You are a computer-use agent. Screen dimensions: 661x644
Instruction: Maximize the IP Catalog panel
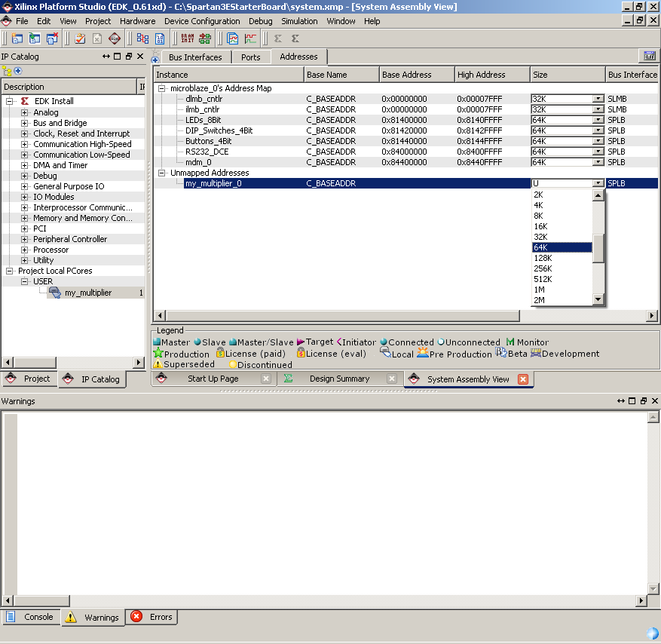pos(117,57)
